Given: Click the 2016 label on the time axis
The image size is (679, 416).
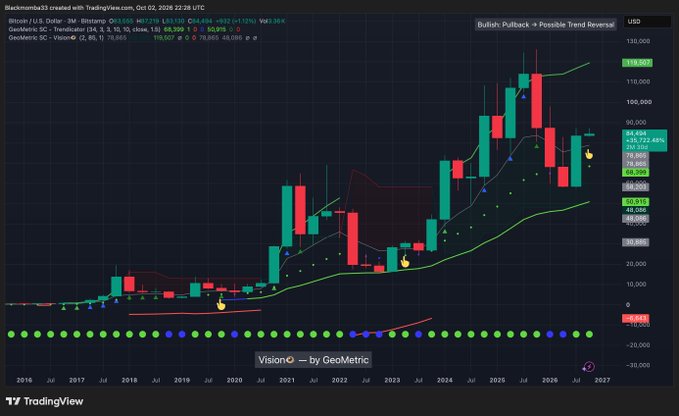Looking at the screenshot, I should click(24, 380).
